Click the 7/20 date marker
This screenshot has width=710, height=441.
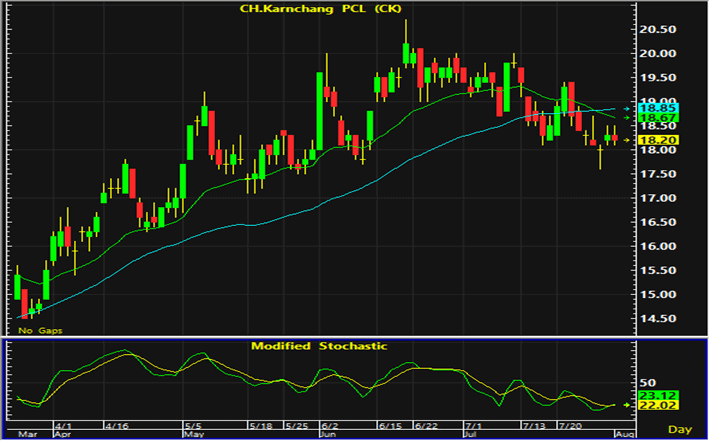coord(570,426)
